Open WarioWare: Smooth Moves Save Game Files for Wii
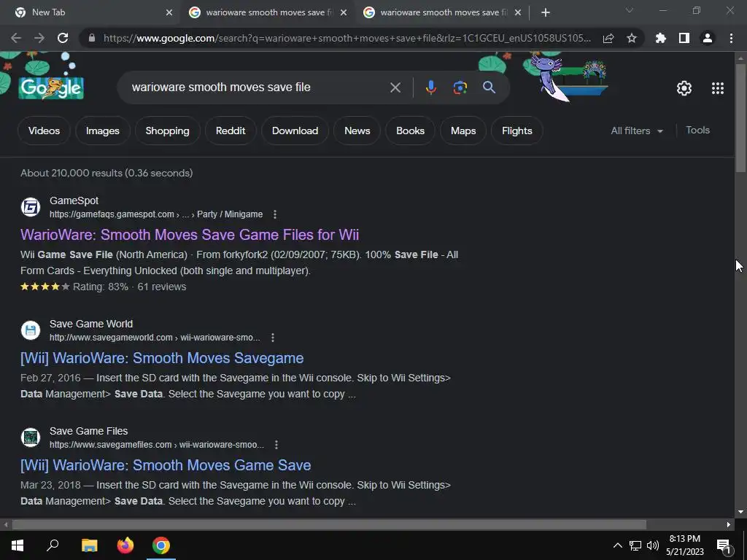The height and width of the screenshot is (560, 747). (x=190, y=235)
